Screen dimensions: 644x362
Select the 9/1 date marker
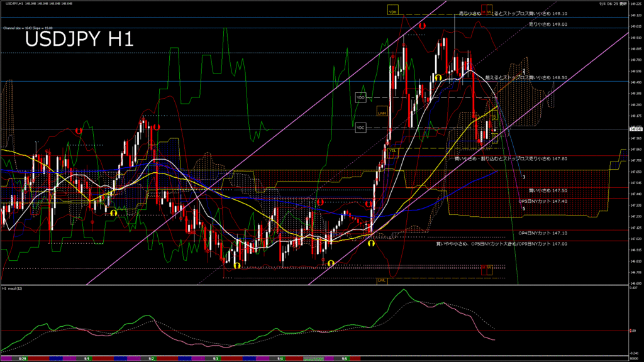(86, 359)
